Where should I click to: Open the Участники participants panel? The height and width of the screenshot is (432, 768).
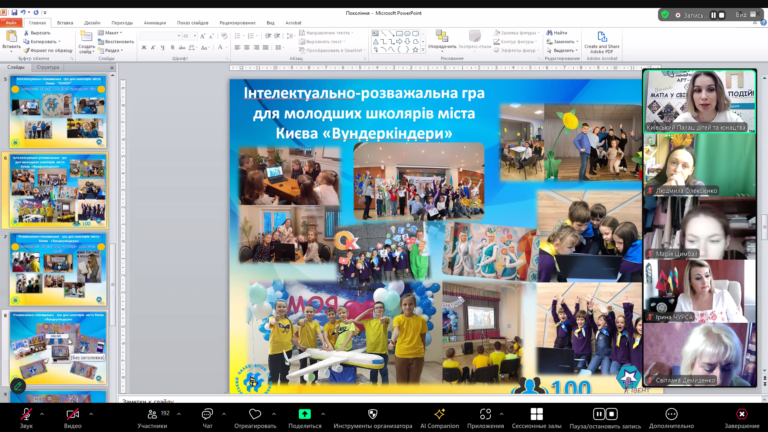(152, 414)
